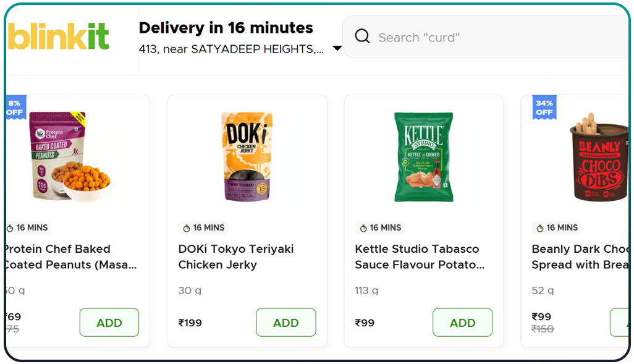
Task: Add Protein Chef Baked Coated Peanuts to cart
Action: pyautogui.click(x=109, y=322)
